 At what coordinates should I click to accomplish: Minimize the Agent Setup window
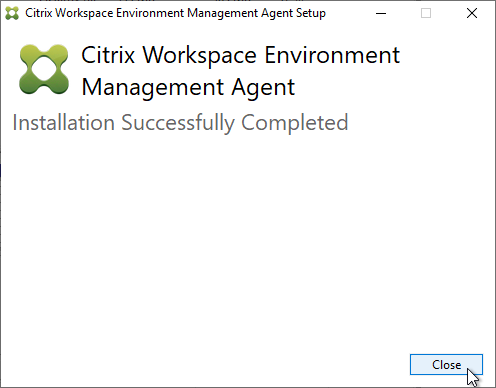(x=381, y=13)
